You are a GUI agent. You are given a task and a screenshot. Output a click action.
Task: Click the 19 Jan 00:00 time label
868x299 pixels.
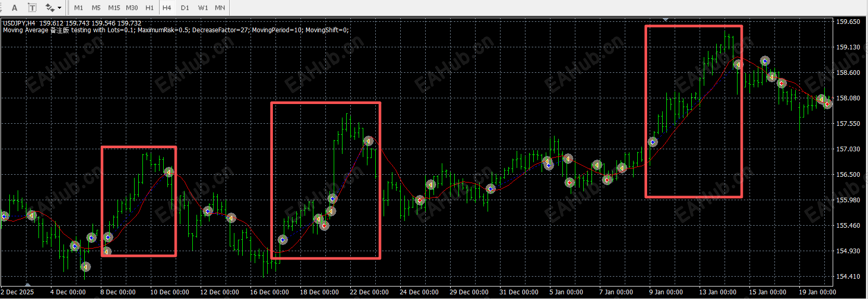pos(818,292)
